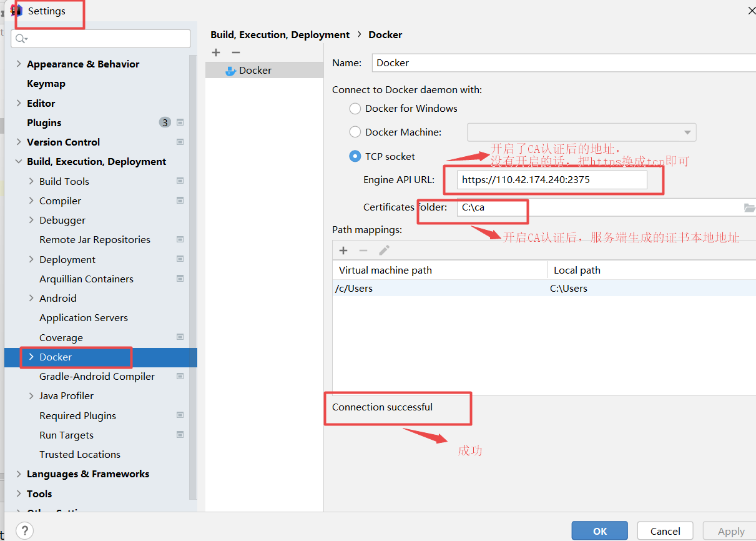The image size is (756, 541).
Task: Expand the Editor section
Action: [19, 103]
